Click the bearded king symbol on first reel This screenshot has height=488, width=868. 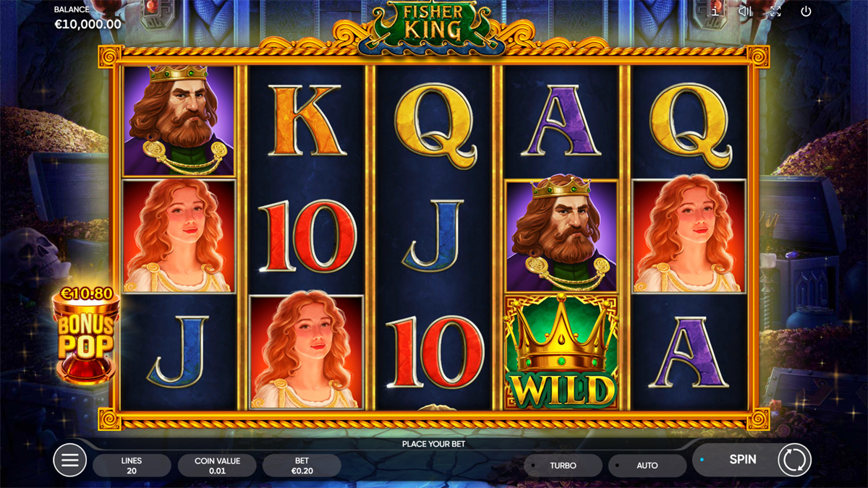(x=179, y=121)
